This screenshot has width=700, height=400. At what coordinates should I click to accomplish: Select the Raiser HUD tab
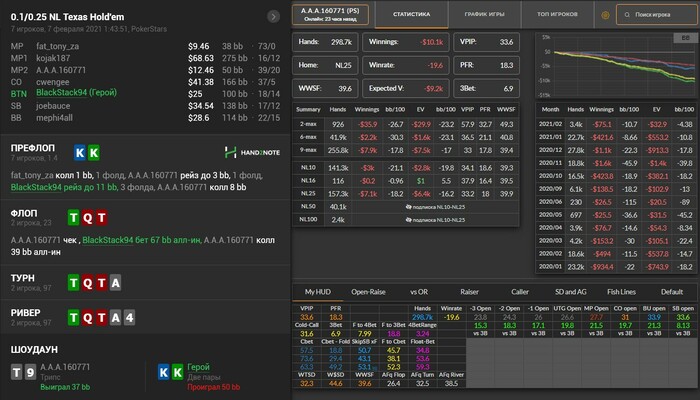tap(470, 292)
